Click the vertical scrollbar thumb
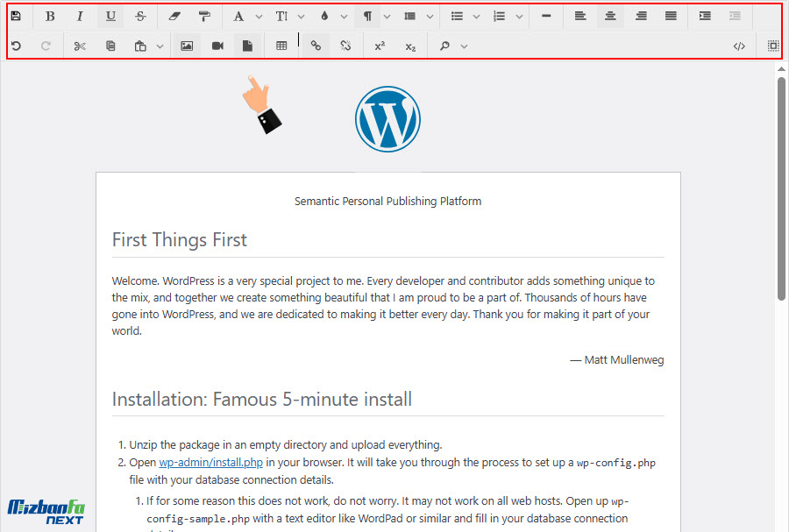Image resolution: width=789 pixels, height=532 pixels. point(781,188)
